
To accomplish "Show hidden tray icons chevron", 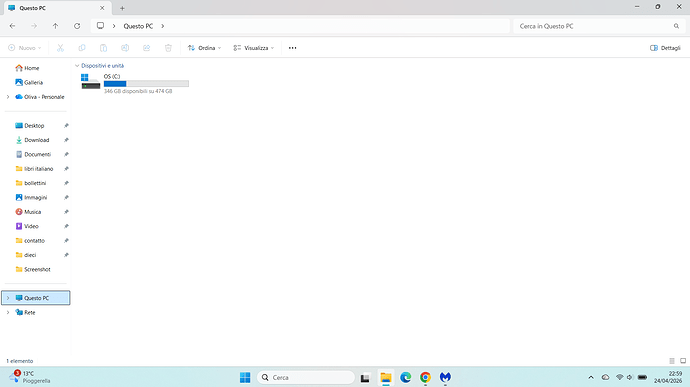I will (x=591, y=377).
